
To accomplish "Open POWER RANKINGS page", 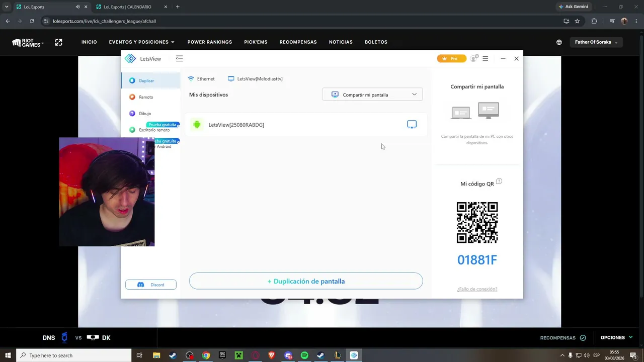I will click(x=210, y=42).
